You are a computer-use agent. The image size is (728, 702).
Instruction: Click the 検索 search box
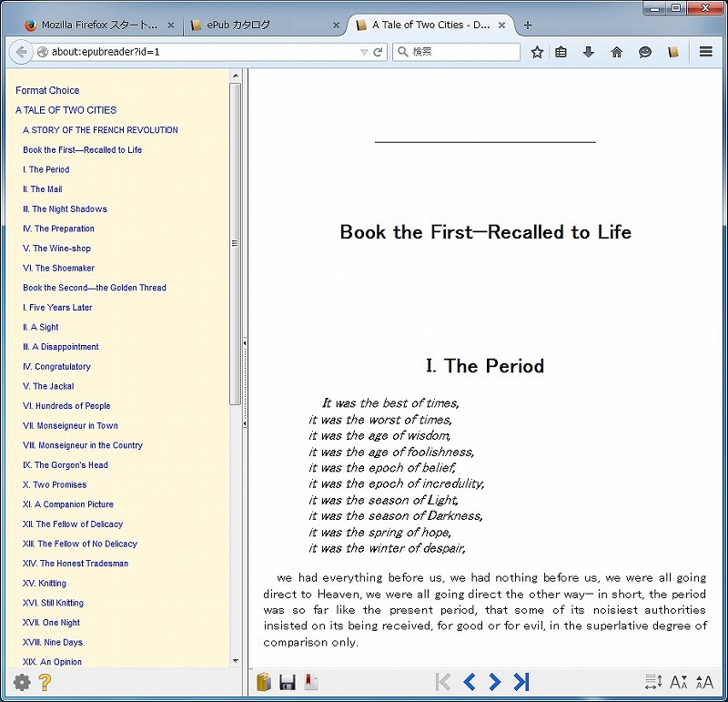457,52
